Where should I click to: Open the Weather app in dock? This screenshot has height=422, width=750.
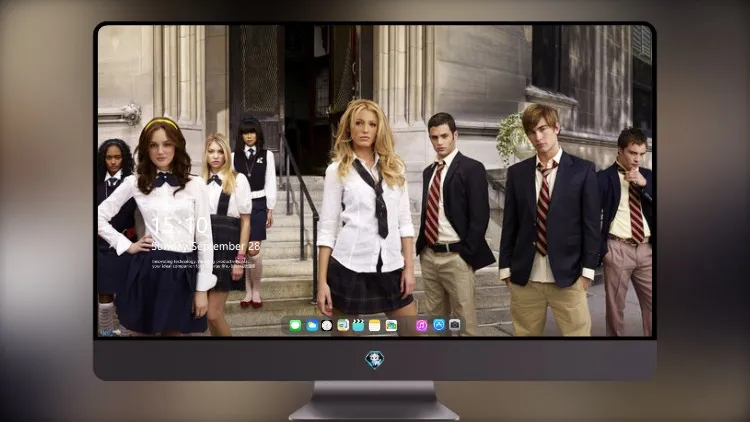(x=311, y=326)
